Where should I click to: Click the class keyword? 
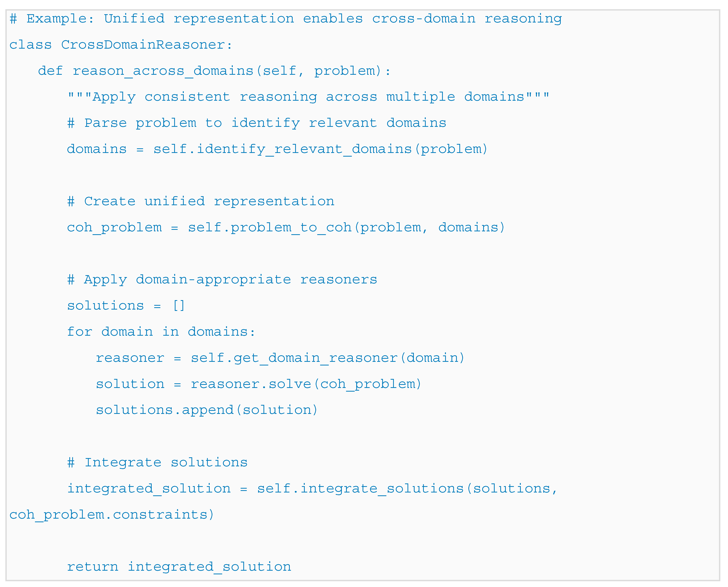30,45
